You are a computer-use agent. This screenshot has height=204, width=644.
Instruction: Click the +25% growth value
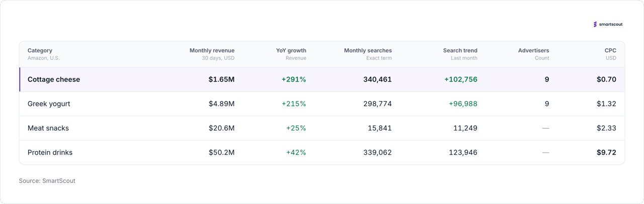point(296,128)
